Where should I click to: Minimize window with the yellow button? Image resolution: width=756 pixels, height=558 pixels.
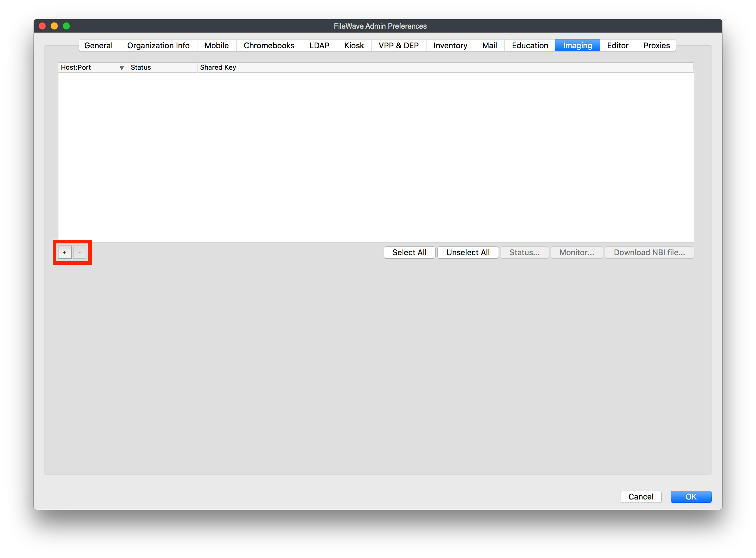coord(54,26)
